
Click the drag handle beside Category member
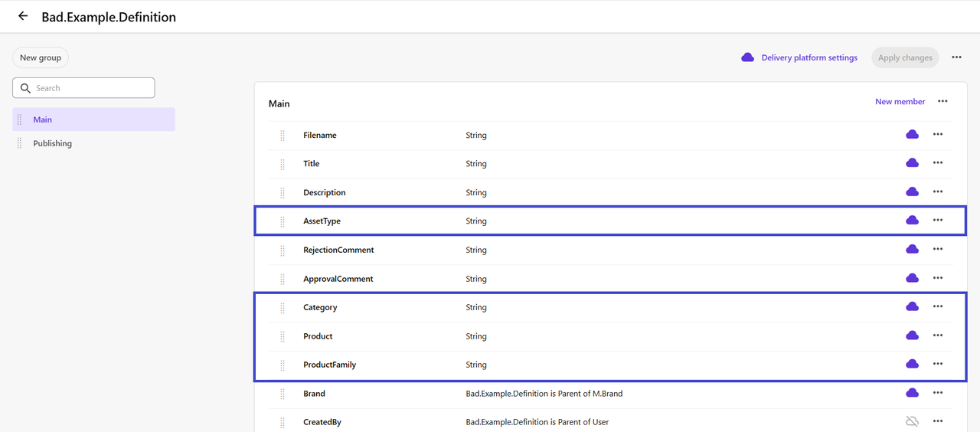(283, 307)
